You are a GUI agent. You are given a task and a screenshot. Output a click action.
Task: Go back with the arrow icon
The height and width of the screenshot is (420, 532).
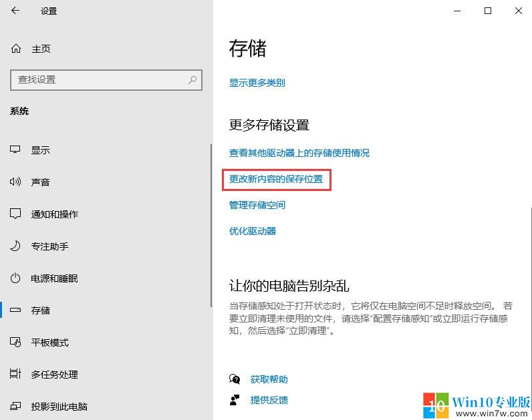coord(15,11)
